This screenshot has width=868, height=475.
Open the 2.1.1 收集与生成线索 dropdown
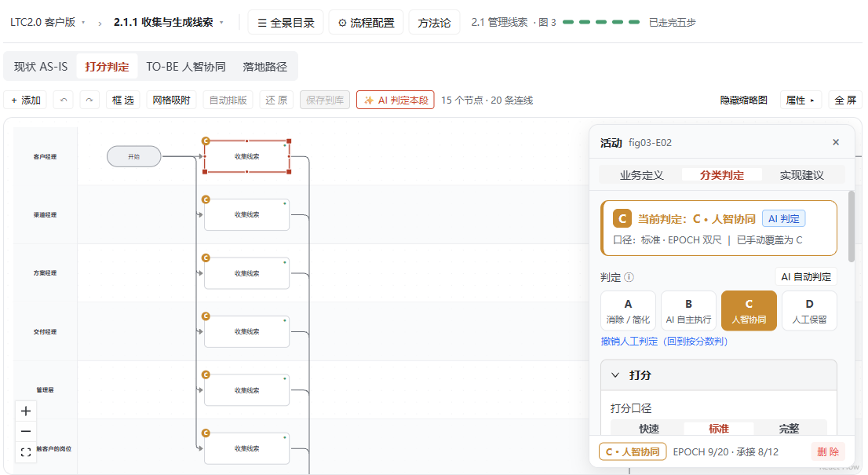[169, 23]
